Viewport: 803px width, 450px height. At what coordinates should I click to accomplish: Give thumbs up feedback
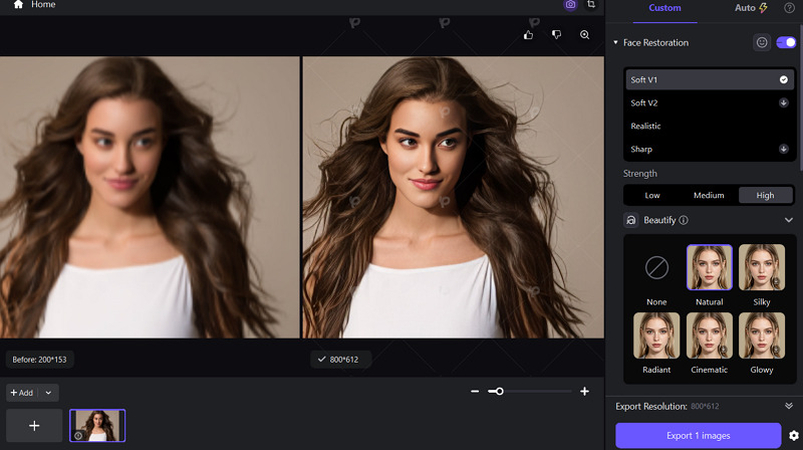529,35
